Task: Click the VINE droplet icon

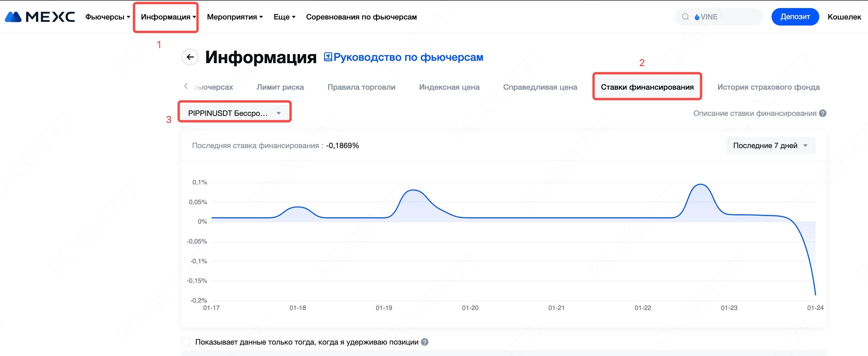Action: pos(697,17)
